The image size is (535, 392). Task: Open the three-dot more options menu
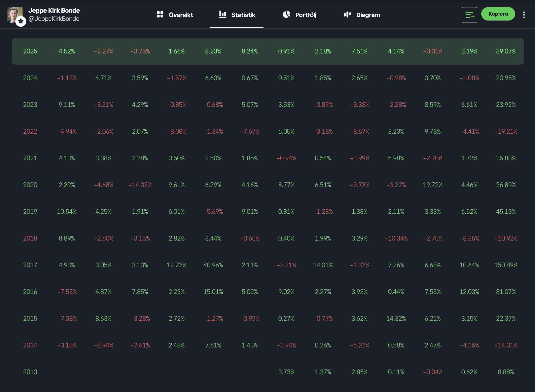tap(524, 15)
